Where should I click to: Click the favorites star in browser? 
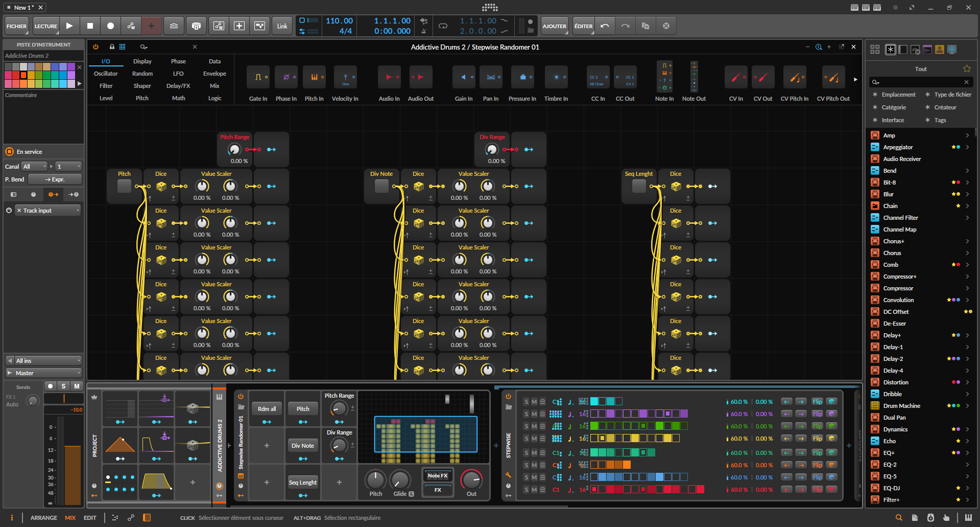tap(966, 69)
